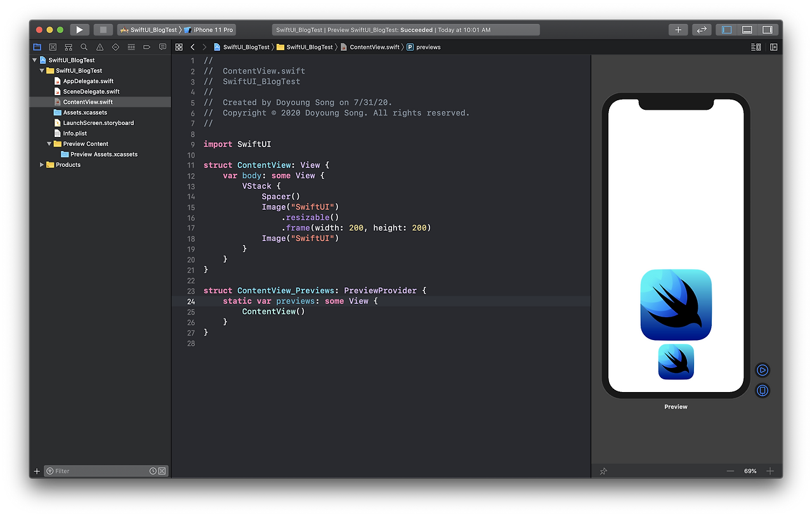Open the Report navigator
Screen dimensions: 812x517
[162, 47]
